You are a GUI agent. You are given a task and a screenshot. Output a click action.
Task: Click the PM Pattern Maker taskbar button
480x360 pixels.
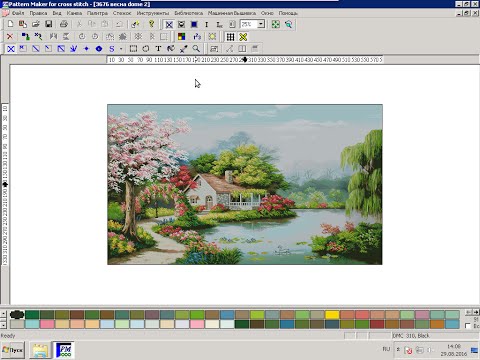(64, 350)
